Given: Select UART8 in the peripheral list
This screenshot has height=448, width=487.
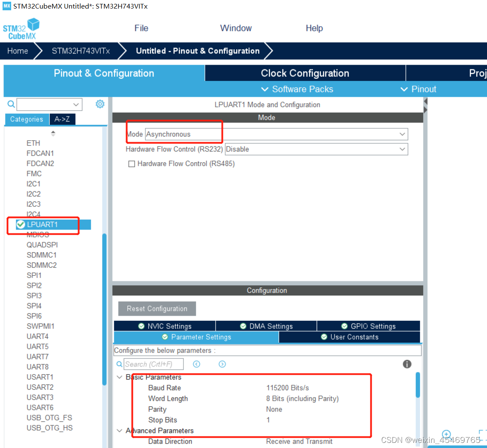Looking at the screenshot, I should click(x=37, y=367).
